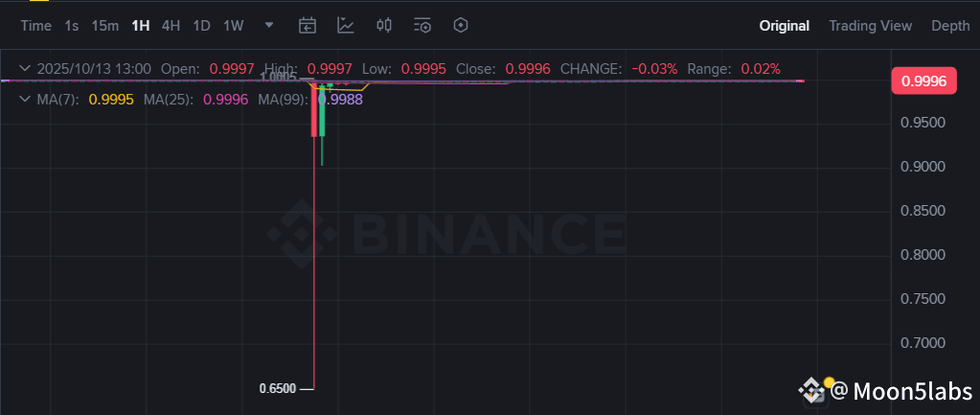Screen dimensions: 980x415
Task: Click the hexagon chart preferences icon
Action: (x=461, y=26)
